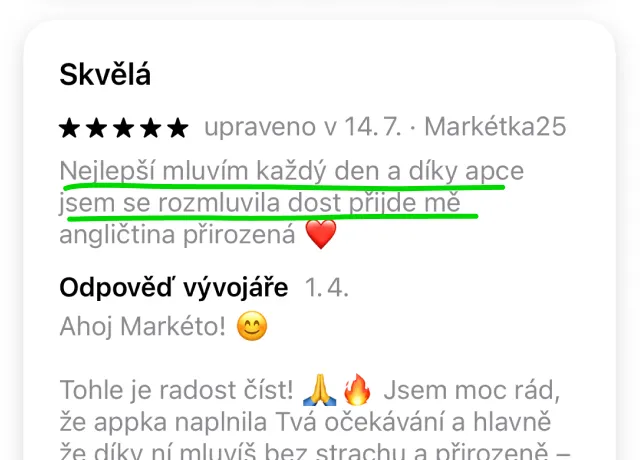Click the text 'Tohle je radost číst!'

[x=176, y=390]
